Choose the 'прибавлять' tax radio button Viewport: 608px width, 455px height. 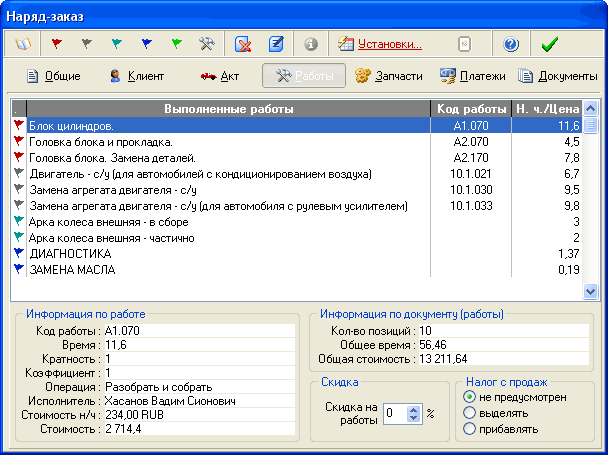coord(469,429)
